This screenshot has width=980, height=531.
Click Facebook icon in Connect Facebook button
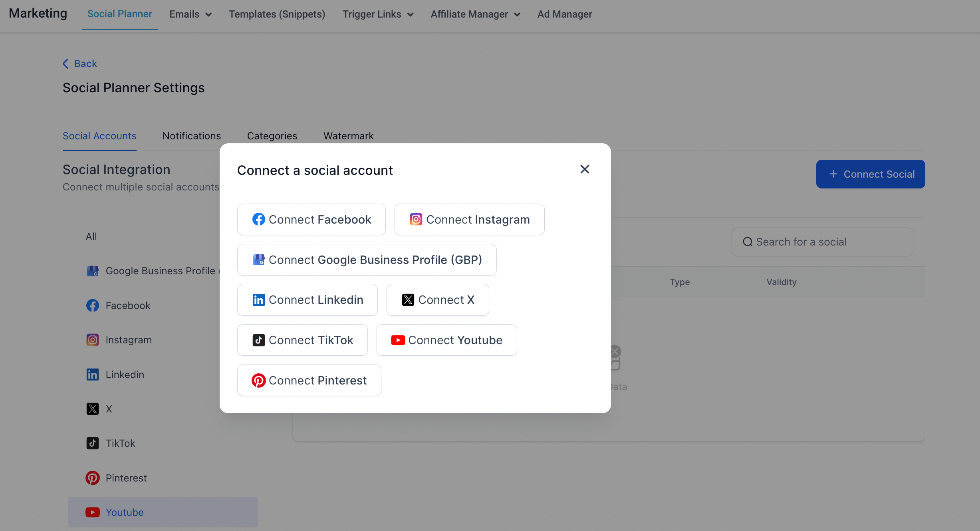click(x=258, y=220)
